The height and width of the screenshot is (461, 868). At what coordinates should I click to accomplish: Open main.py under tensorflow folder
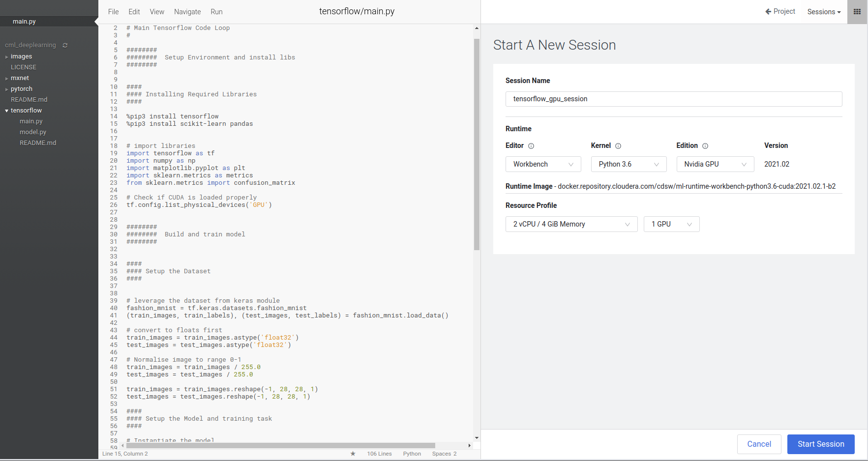pyautogui.click(x=31, y=121)
